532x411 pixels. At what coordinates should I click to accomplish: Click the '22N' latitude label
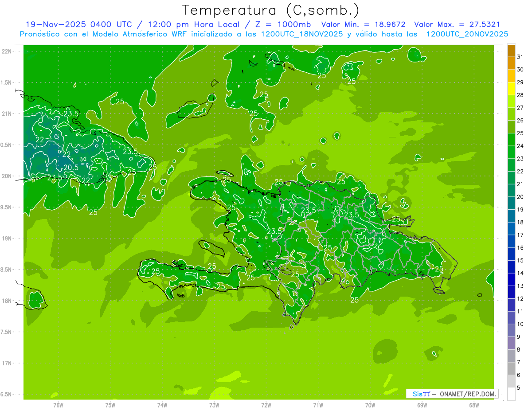click(x=7, y=51)
